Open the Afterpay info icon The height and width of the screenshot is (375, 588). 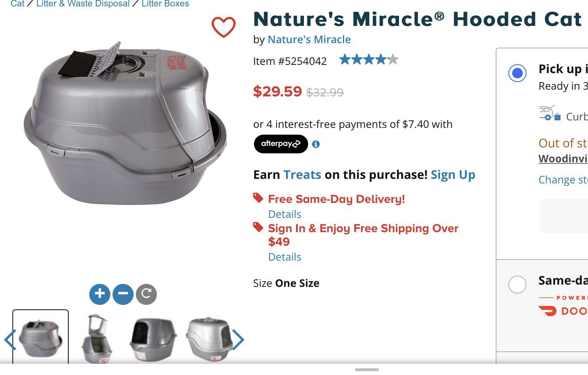point(316,144)
